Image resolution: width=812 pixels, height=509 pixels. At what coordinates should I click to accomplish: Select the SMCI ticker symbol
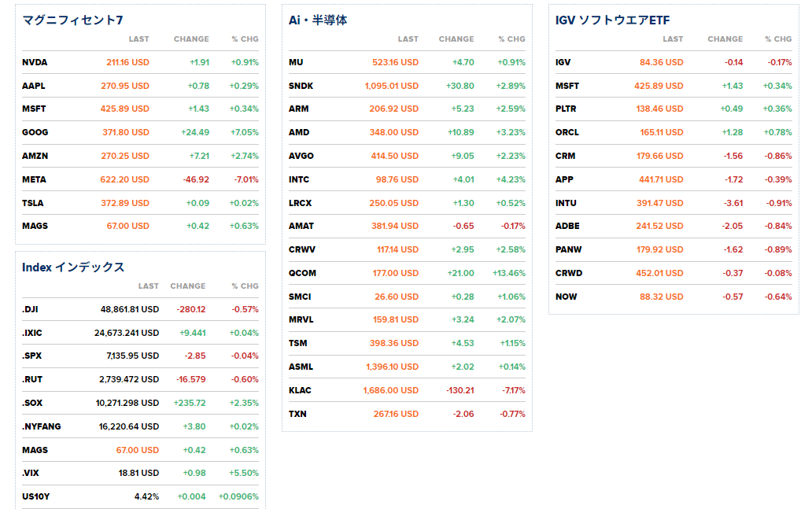coord(300,297)
